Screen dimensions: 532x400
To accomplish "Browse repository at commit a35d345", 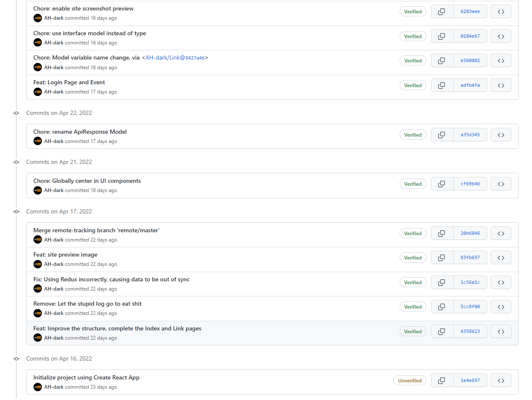I will point(501,135).
